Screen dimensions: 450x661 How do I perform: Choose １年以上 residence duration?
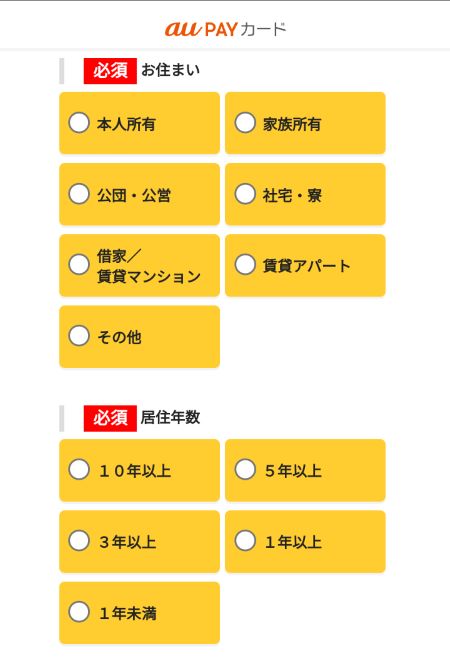click(x=305, y=542)
